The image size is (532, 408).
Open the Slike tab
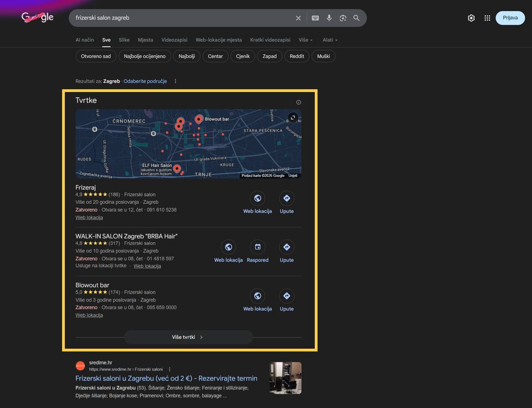[124, 40]
